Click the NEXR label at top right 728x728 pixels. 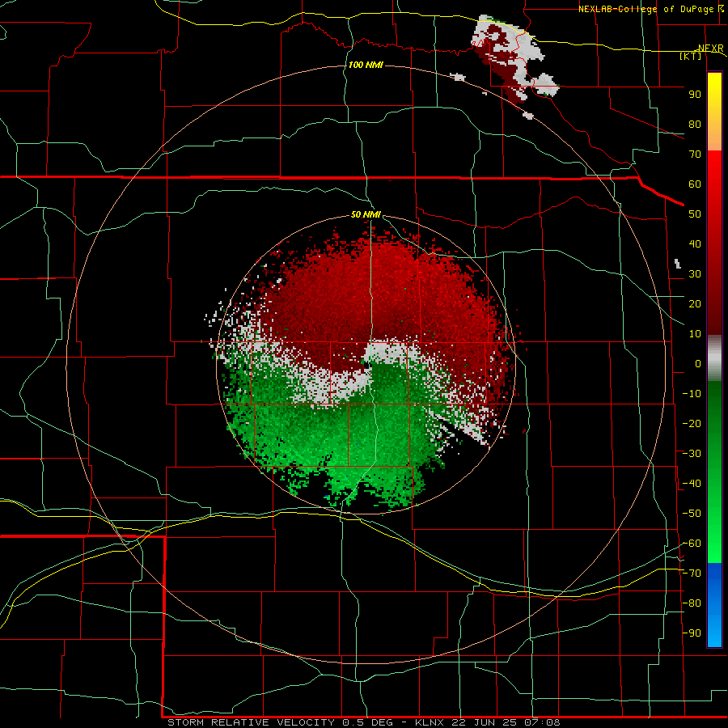click(x=711, y=49)
